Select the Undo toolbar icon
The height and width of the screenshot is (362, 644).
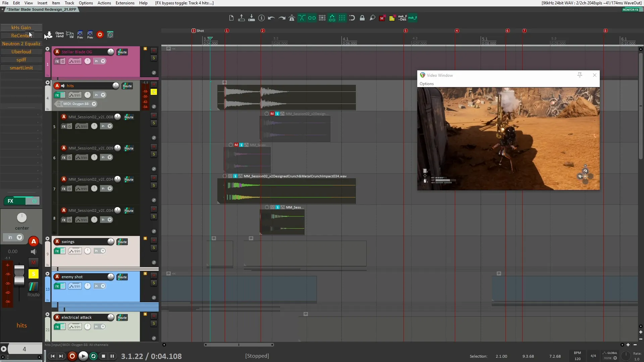click(x=271, y=18)
